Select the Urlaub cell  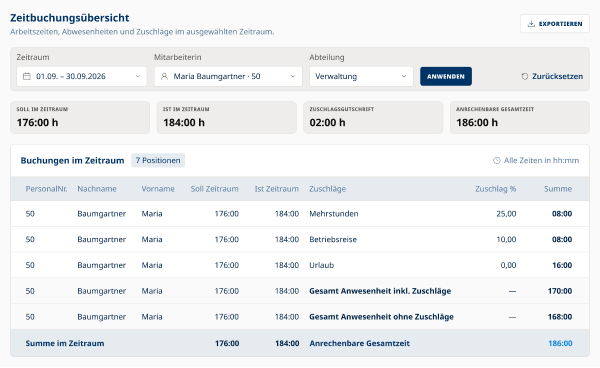click(x=321, y=265)
